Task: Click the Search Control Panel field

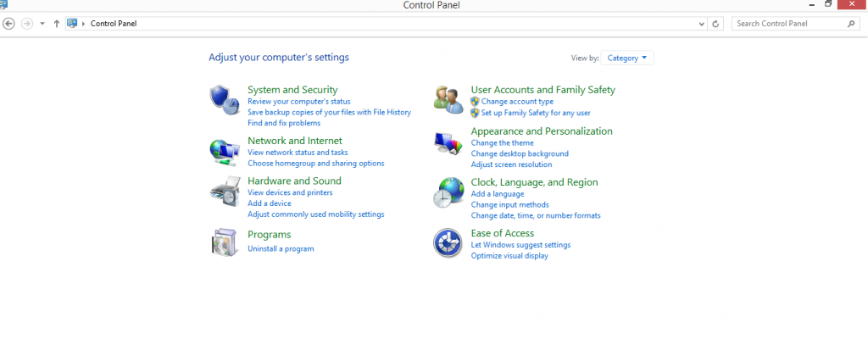Action: point(795,24)
